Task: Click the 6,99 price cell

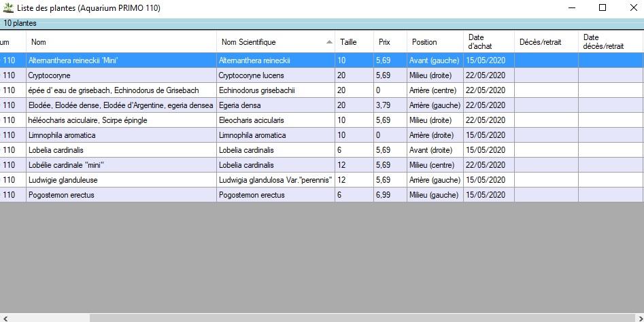Action: pyautogui.click(x=390, y=195)
